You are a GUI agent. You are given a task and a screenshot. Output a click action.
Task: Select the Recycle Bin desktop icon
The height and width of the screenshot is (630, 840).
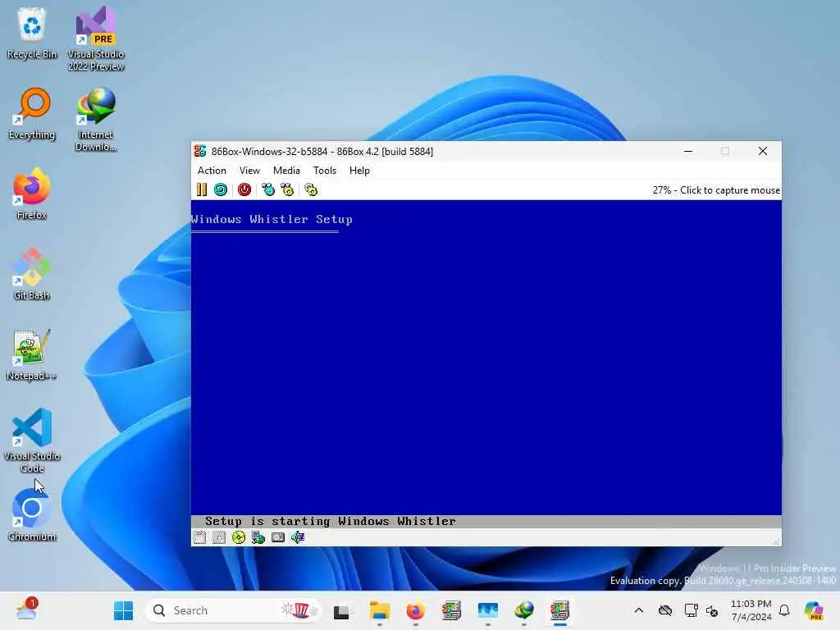point(32,33)
